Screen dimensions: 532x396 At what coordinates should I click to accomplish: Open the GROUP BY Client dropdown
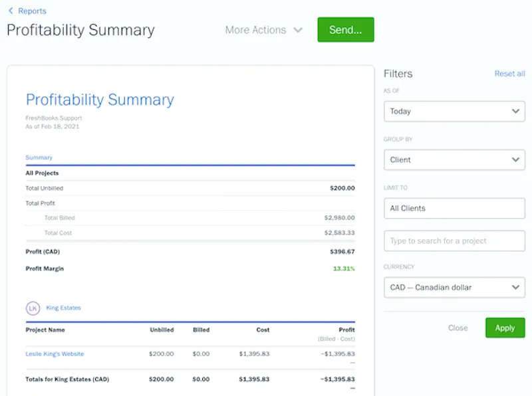pyautogui.click(x=454, y=159)
